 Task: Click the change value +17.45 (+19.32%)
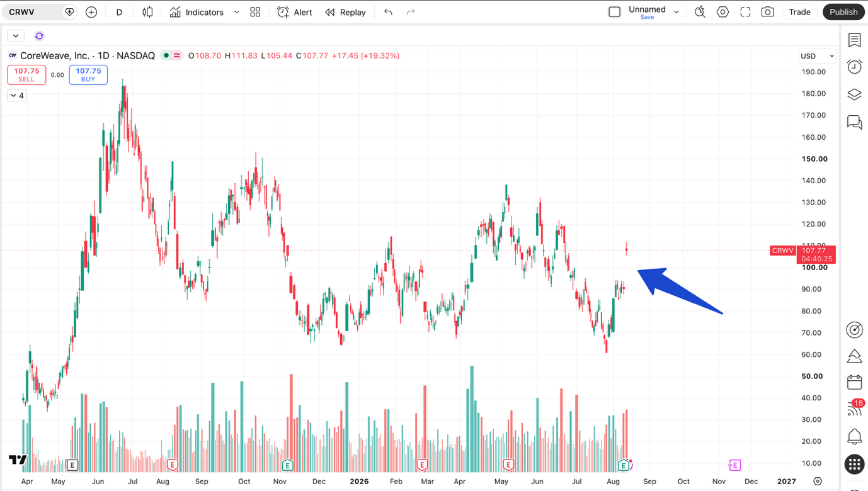click(x=366, y=55)
